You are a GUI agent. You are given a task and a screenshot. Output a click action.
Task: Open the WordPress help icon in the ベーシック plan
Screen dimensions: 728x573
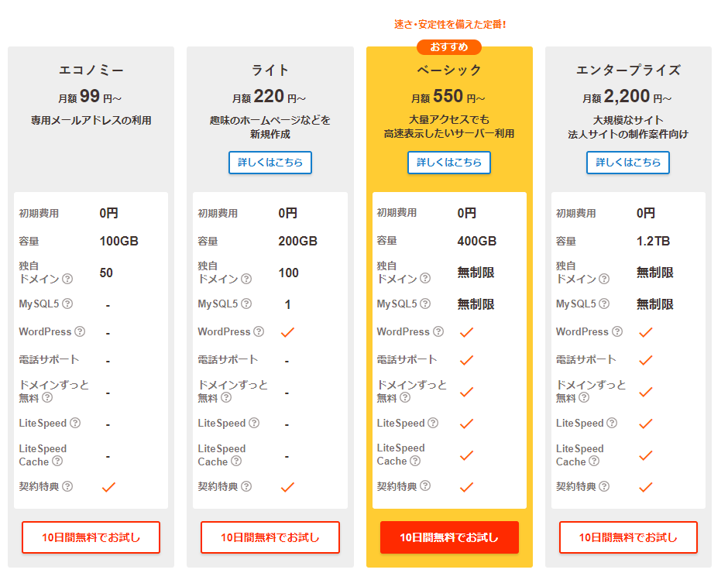tap(438, 331)
